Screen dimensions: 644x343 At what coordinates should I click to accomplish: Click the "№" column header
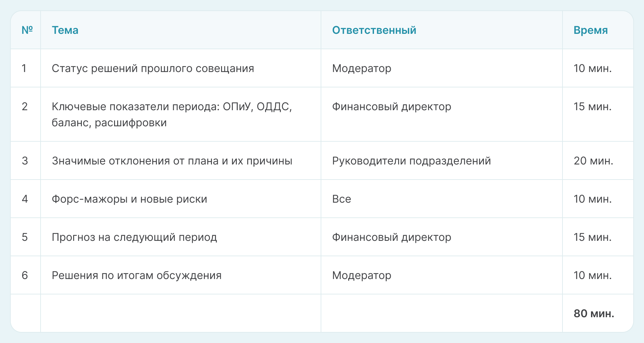click(x=27, y=30)
